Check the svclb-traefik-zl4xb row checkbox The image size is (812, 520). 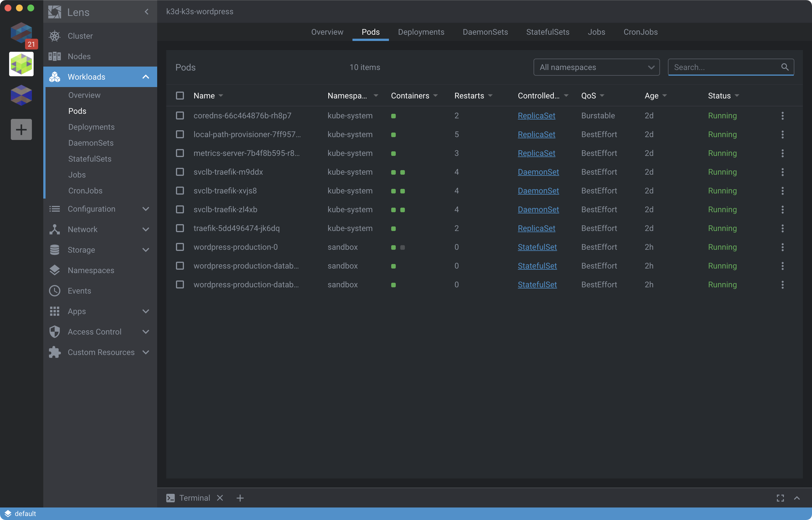click(180, 209)
